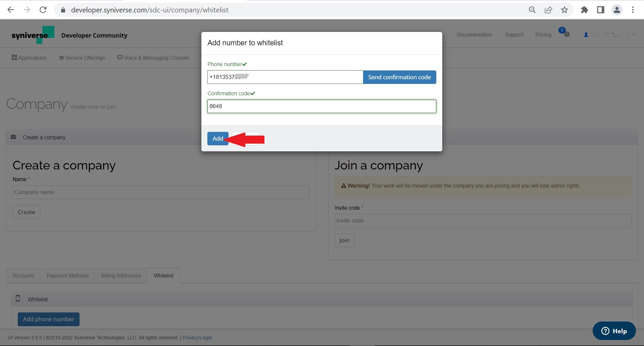Screen dimensions: 644x346
Task: Click the phone icon in Whitelist header
Action: 18,298
